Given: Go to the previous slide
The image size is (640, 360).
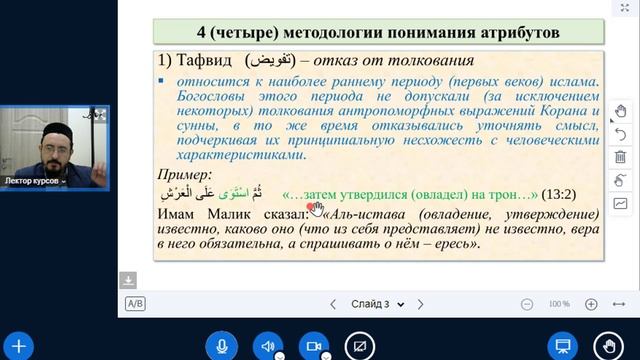Looking at the screenshot, I should pyautogui.click(x=333, y=304).
